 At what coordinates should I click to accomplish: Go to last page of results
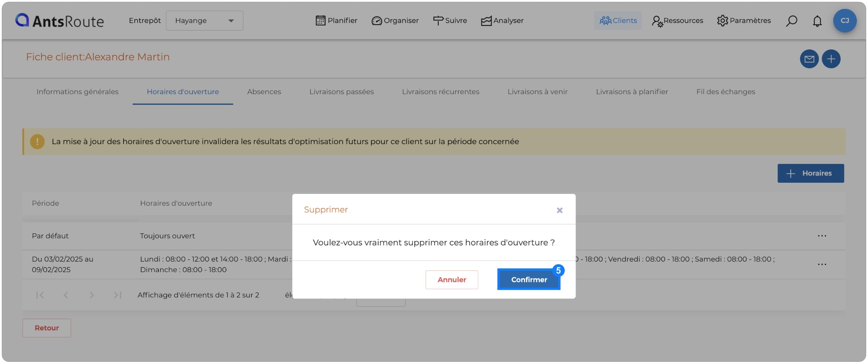point(118,295)
